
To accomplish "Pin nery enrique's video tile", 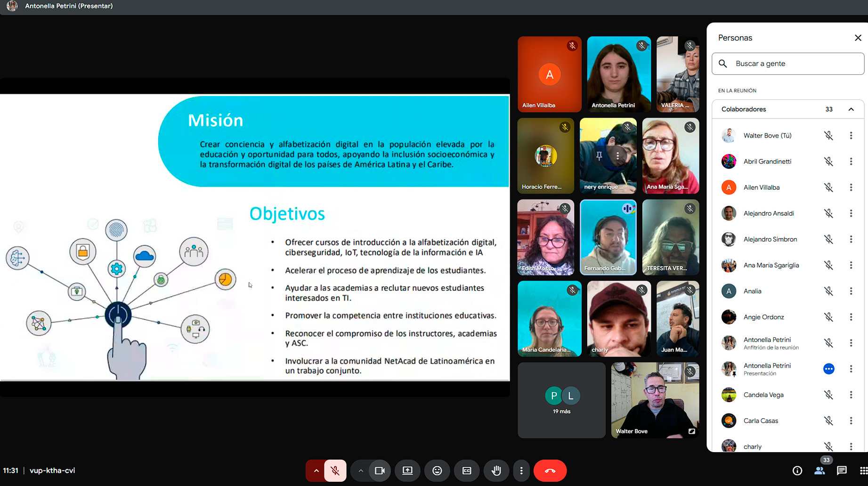I will point(599,156).
